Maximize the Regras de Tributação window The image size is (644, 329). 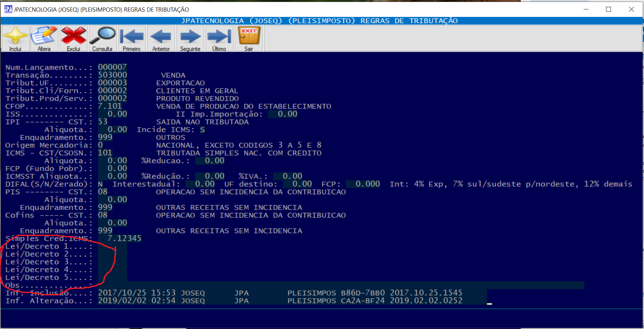[x=608, y=9]
